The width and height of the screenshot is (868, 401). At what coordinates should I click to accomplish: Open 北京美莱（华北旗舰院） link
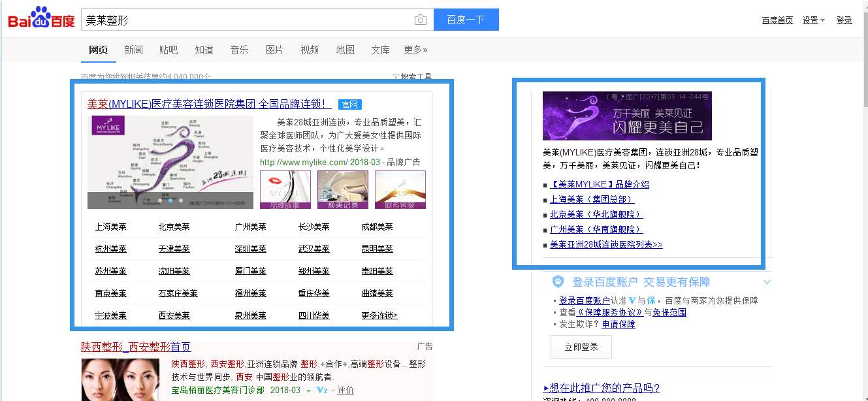coord(596,214)
